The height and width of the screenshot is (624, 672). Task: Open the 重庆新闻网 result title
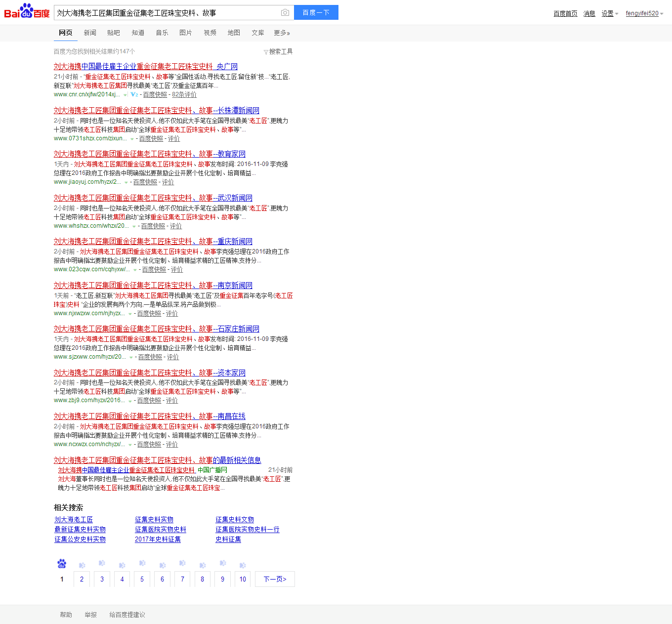coord(153,241)
